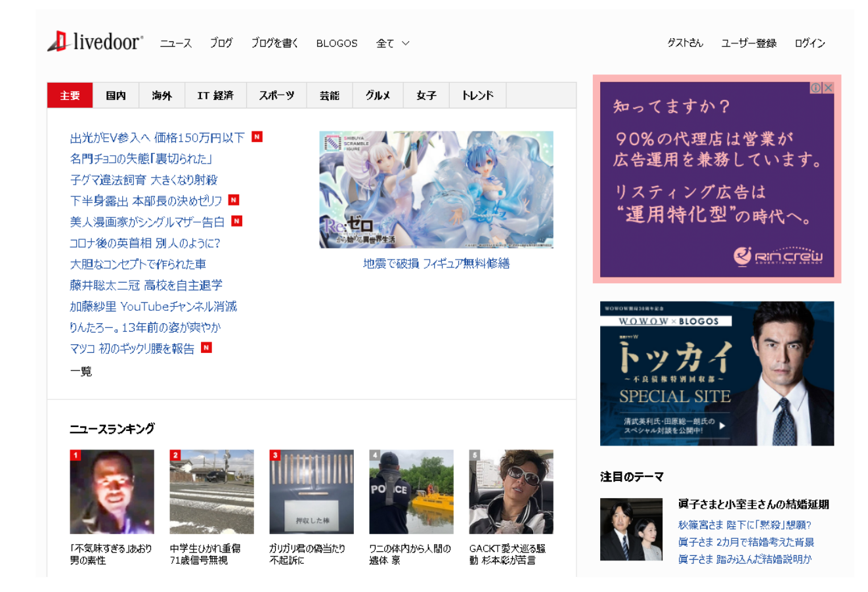Open 地震で破損 フィギュア無料修繕 link

436,263
